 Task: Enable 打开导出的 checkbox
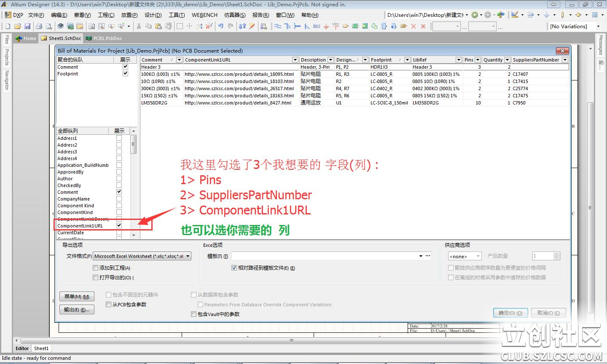point(95,277)
